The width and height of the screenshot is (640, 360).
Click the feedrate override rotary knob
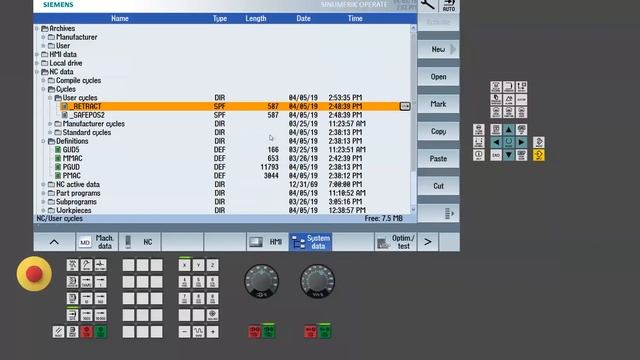pyautogui.click(x=318, y=281)
